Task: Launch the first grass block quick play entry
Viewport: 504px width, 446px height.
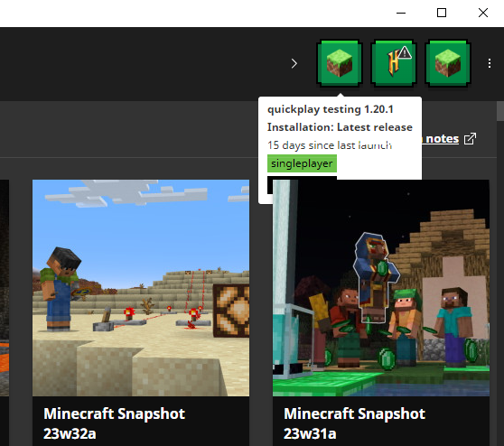Action: (340, 63)
